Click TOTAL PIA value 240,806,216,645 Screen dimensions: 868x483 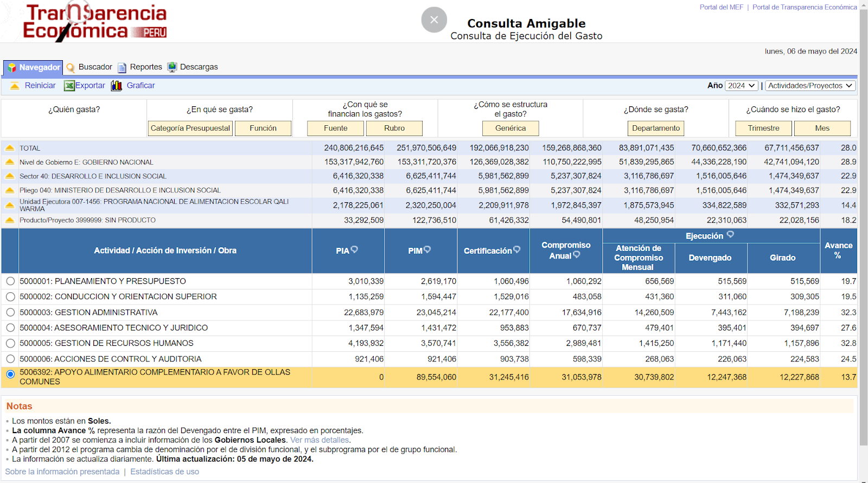coord(354,148)
